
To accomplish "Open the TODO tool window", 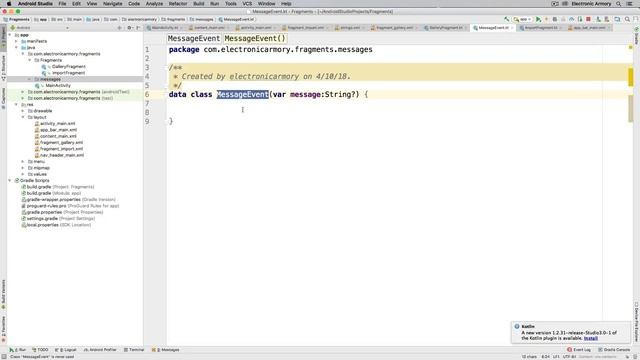I will [40, 350].
